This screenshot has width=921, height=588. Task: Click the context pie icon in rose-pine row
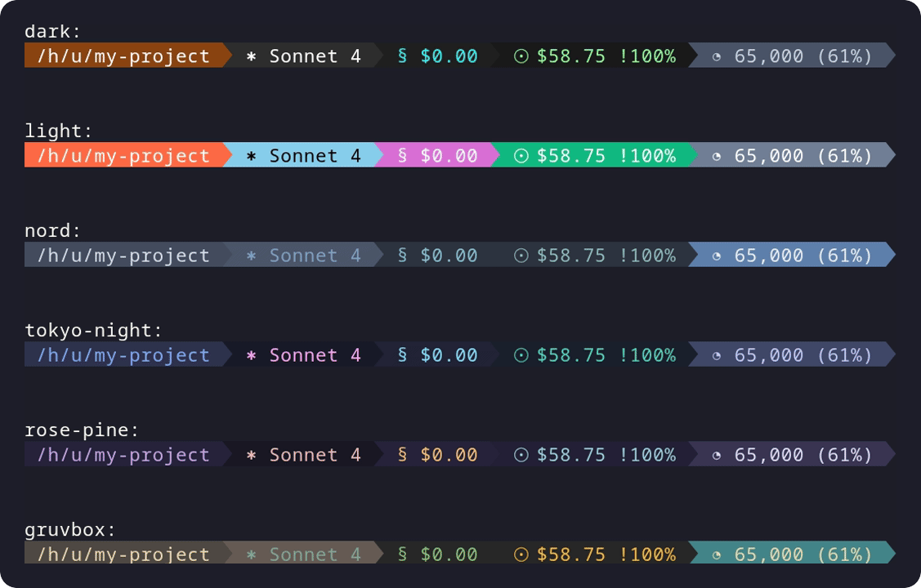[717, 456]
